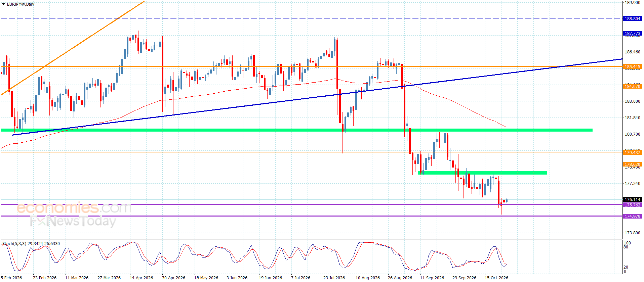
Task: Click the 14 Apr 2026 date label
Action: pos(142,278)
